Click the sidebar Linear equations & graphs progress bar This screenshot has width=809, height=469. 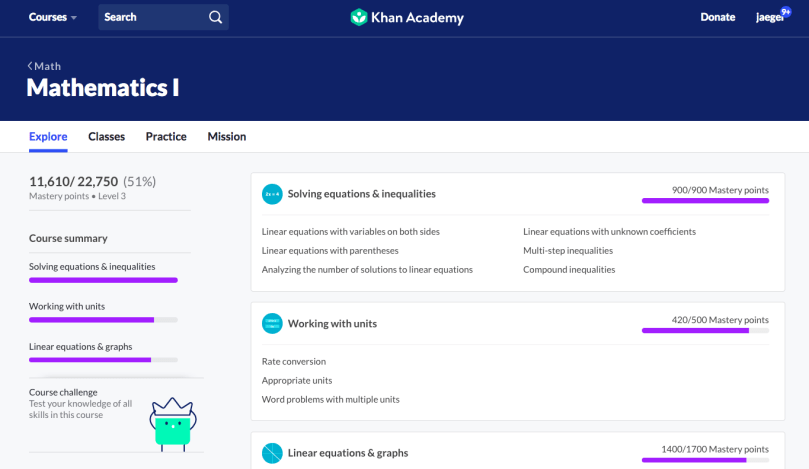click(103, 360)
